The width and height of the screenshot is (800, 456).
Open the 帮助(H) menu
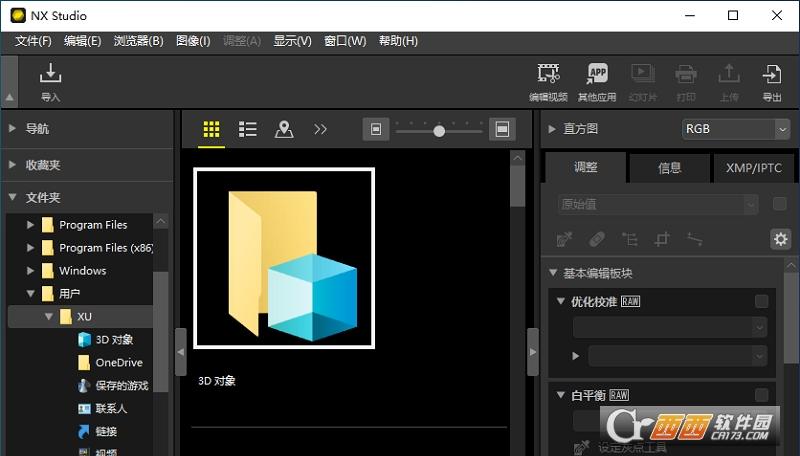pos(398,41)
